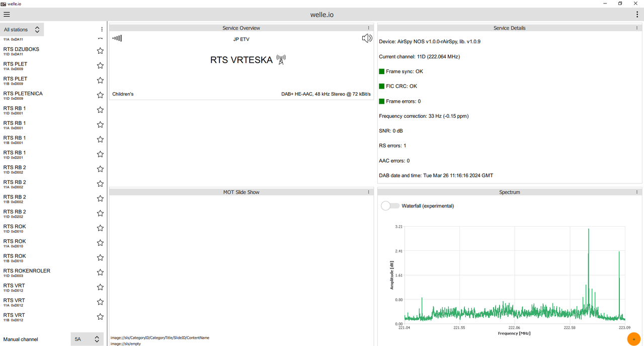Star RTS RB 1 on 11B 0xD001
Viewport: 644px width, 346px height.
point(100,140)
